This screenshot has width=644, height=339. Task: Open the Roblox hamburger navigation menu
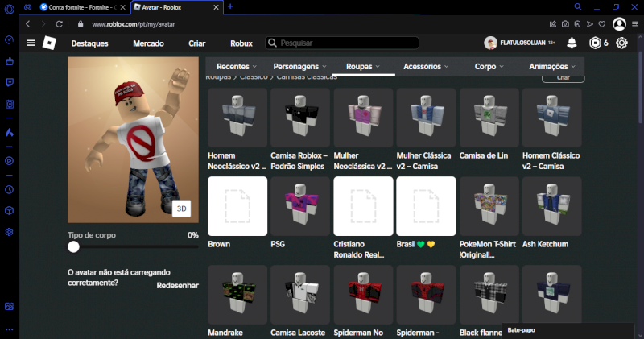pos(31,43)
